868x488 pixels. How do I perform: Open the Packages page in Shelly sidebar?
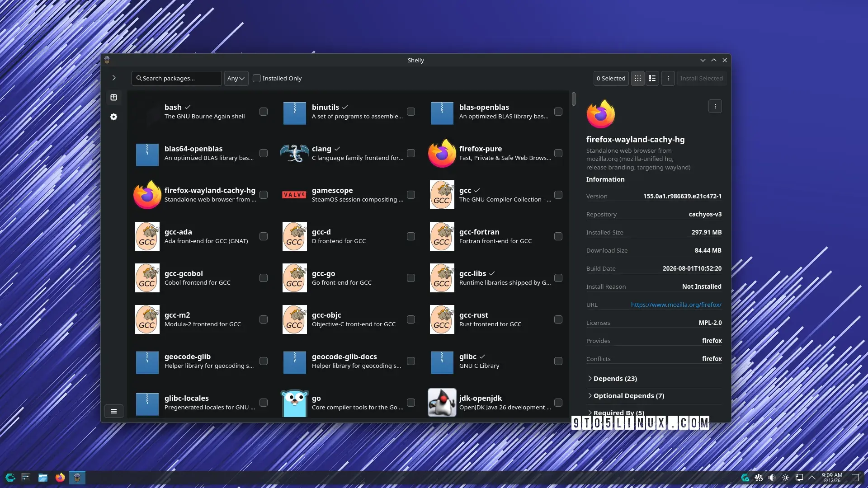pyautogui.click(x=113, y=97)
